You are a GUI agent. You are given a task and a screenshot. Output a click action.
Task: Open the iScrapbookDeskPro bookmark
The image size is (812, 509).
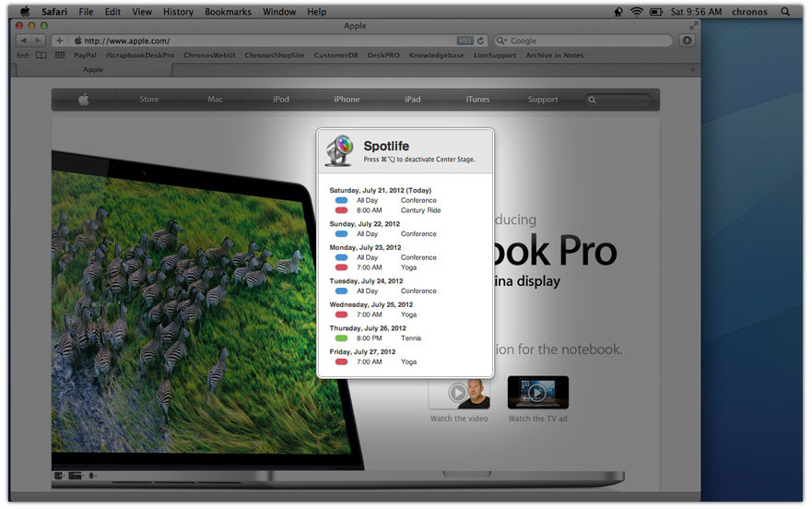point(140,55)
